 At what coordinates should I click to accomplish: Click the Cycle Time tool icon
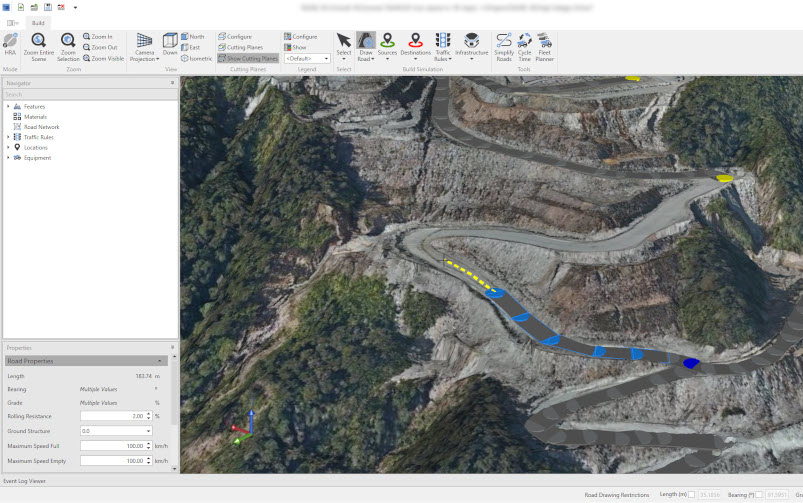[x=524, y=46]
